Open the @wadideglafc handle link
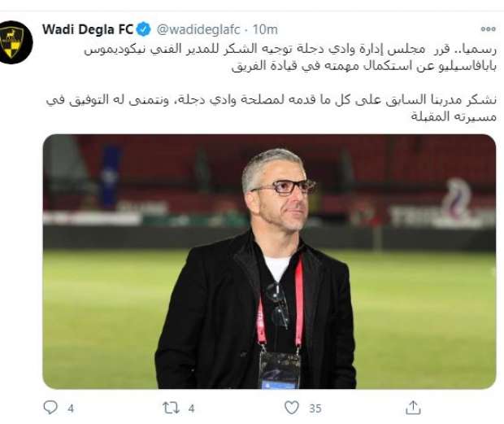Viewport: 504px width, 424px height. click(198, 29)
